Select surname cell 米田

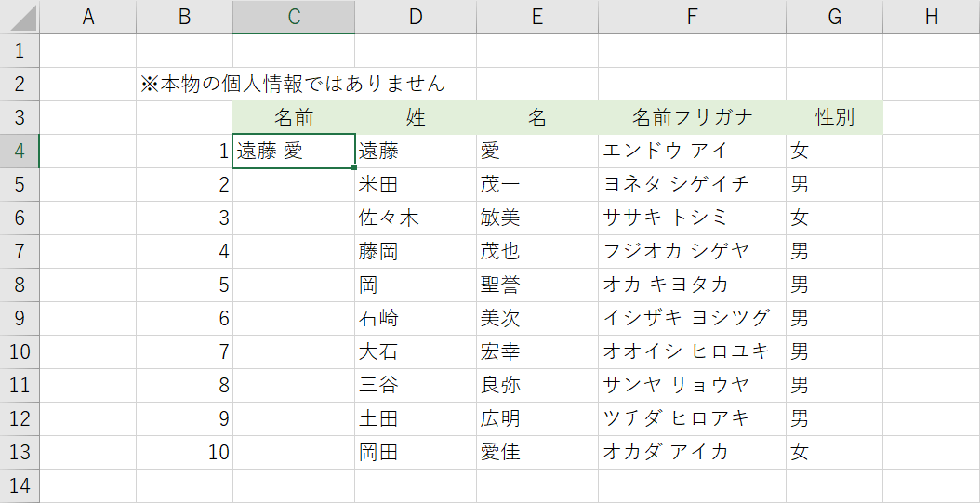(x=416, y=184)
